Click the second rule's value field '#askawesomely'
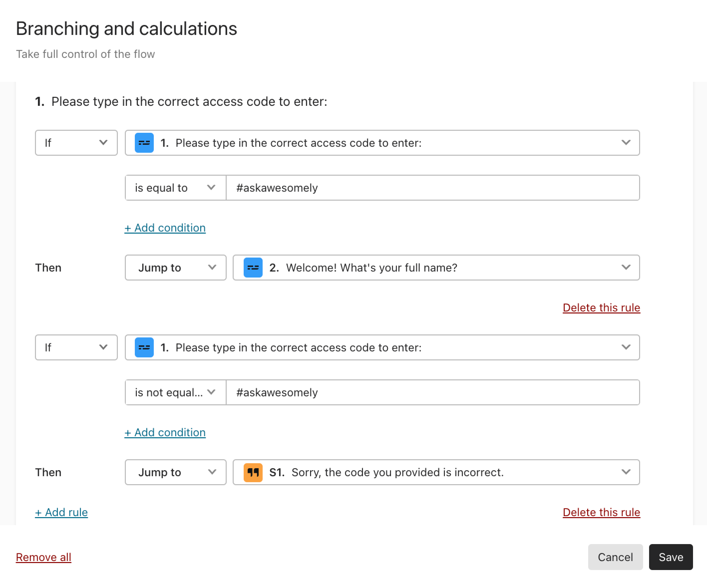 tap(433, 392)
